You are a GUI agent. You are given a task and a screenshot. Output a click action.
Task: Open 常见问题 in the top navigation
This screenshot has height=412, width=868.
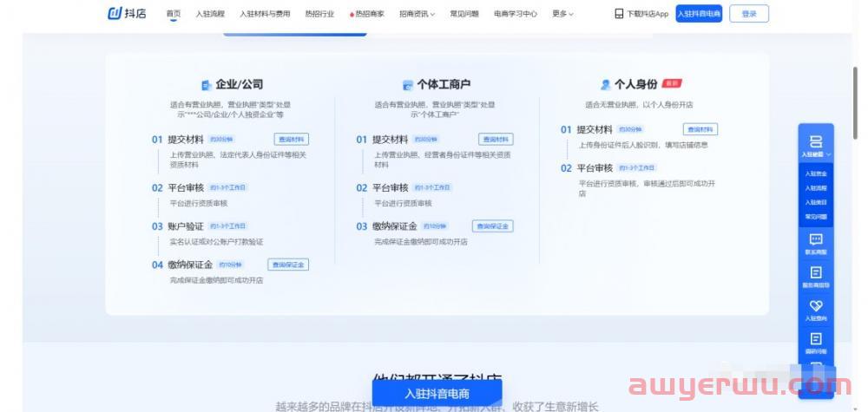[x=464, y=14]
